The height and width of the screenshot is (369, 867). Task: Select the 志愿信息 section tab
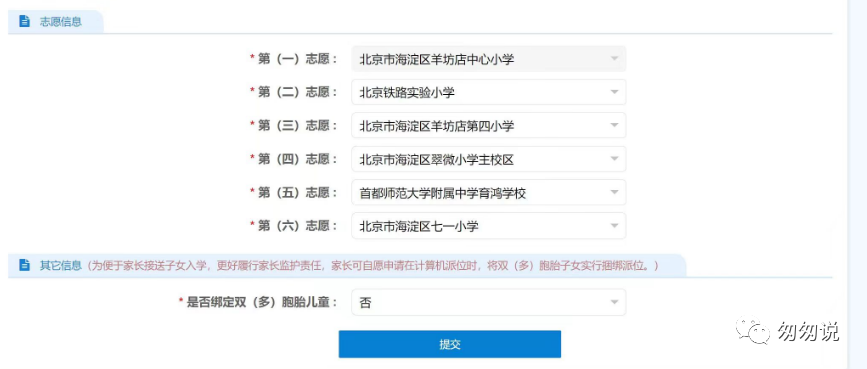[56, 22]
